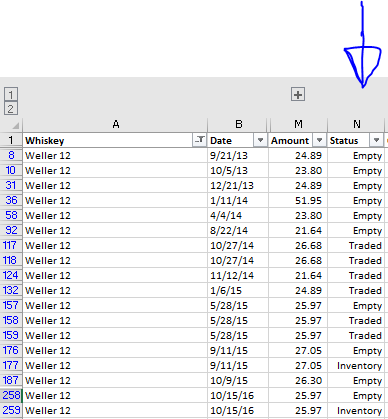The height and width of the screenshot is (419, 388).
Task: Select row 8 header
Action: [11, 155]
